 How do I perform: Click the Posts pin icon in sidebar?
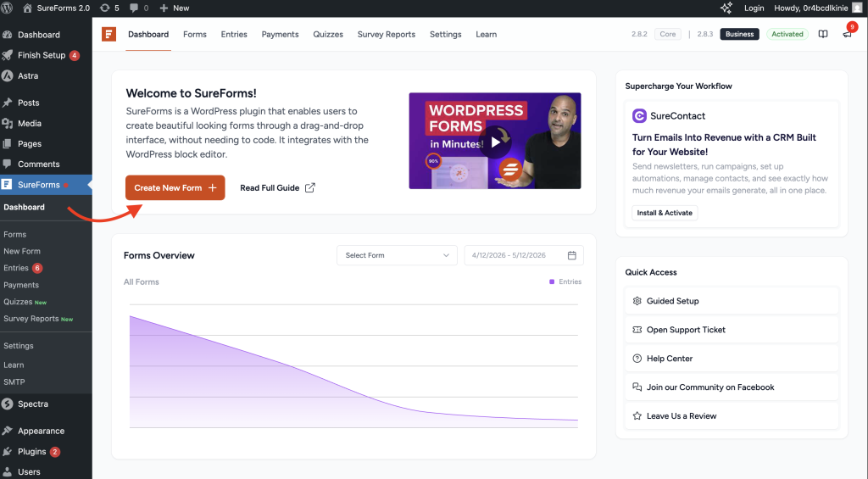pos(7,103)
